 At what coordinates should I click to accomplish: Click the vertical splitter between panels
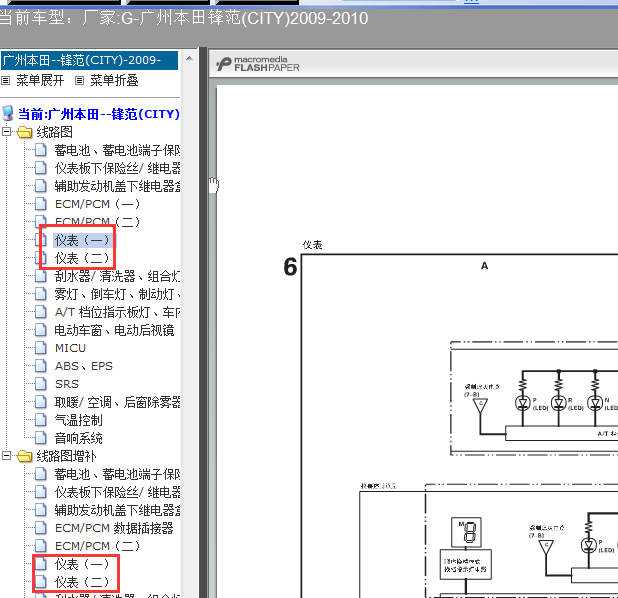203,322
